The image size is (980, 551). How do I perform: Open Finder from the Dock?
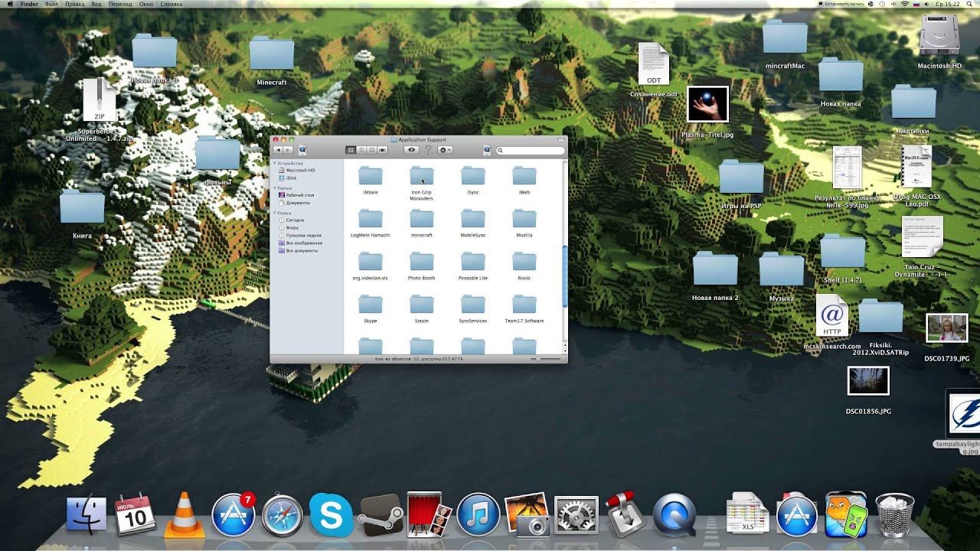(87, 514)
